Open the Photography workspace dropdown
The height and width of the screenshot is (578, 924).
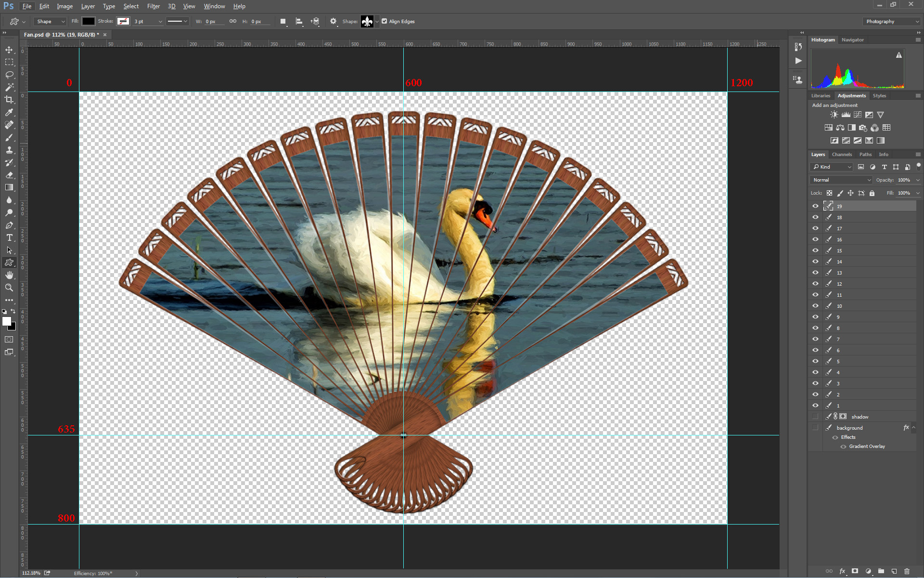click(892, 21)
